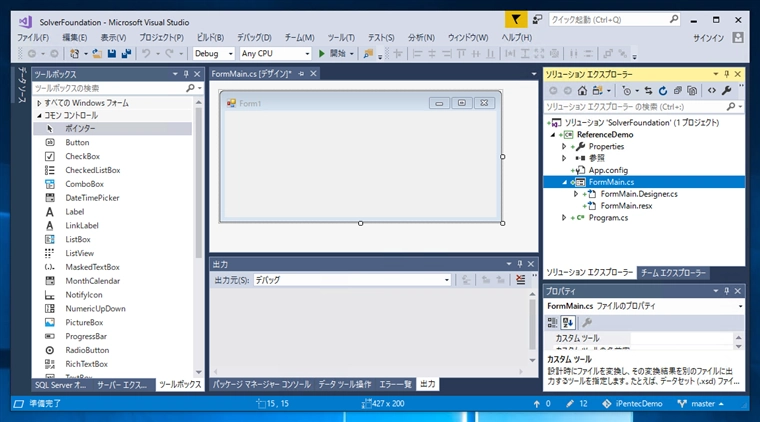Click the Home icon in Solution Explorer
The image size is (760, 422).
click(582, 91)
